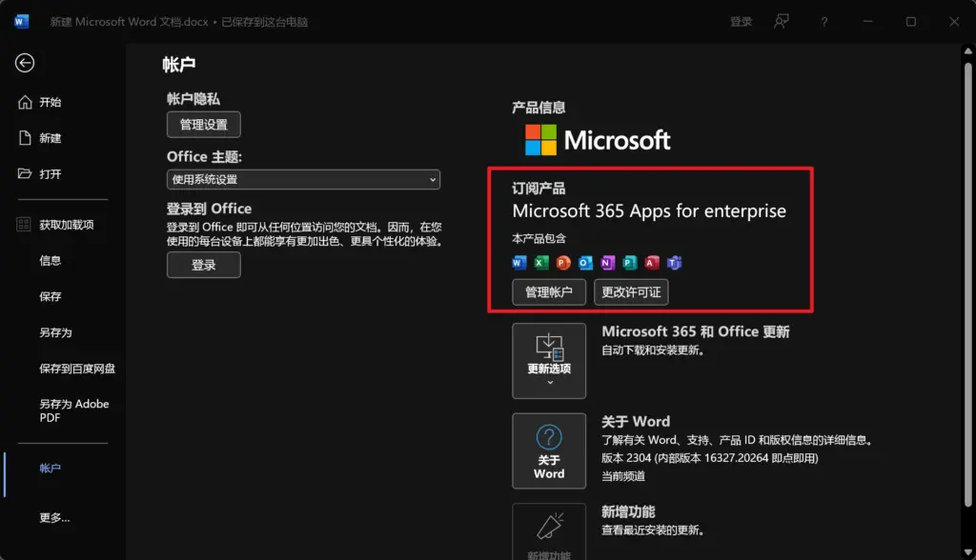This screenshot has width=976, height=560.
Task: Click the Microsoft 365 Apps for enterprise text
Action: tap(649, 210)
